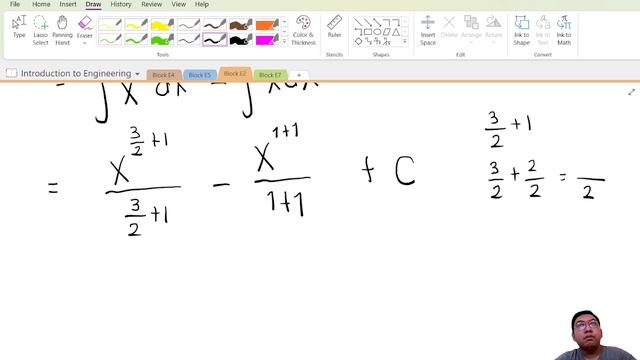Viewport: 640px width, 360px height.
Task: Click the Delete button in Edit group
Action: click(x=449, y=27)
